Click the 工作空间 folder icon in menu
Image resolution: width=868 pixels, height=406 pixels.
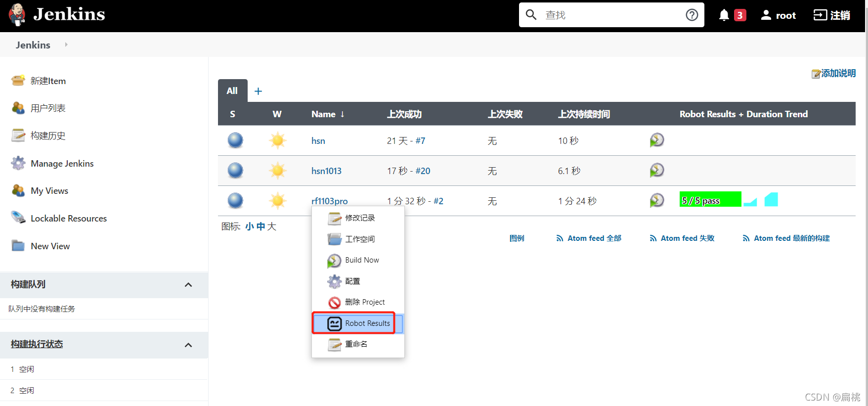335,239
